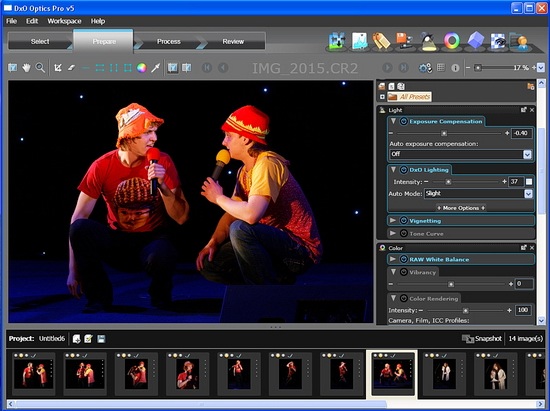The width and height of the screenshot is (550, 411).
Task: Select the Zoom magnifier tool
Action: point(40,68)
